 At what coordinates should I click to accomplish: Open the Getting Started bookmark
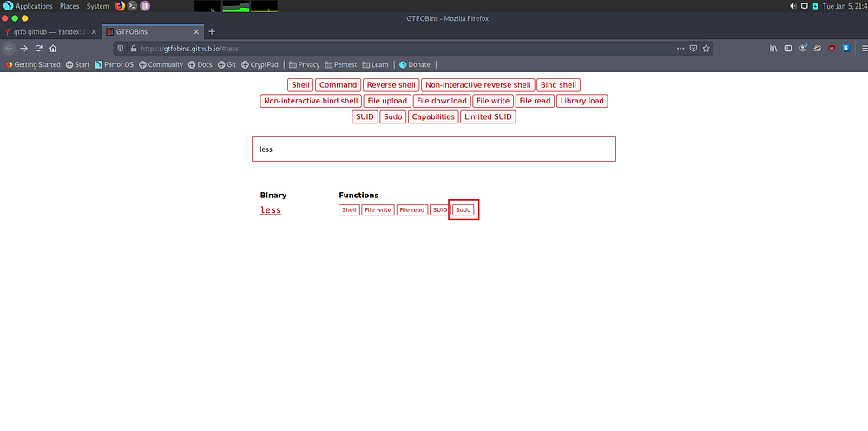coord(33,65)
